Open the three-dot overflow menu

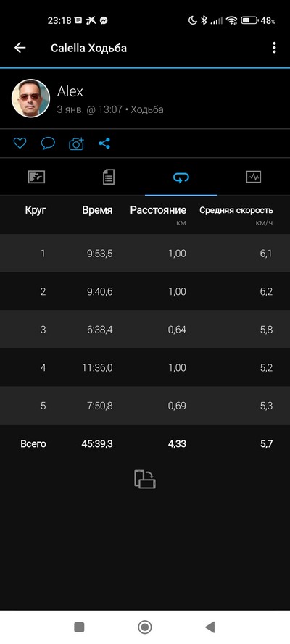tap(274, 48)
